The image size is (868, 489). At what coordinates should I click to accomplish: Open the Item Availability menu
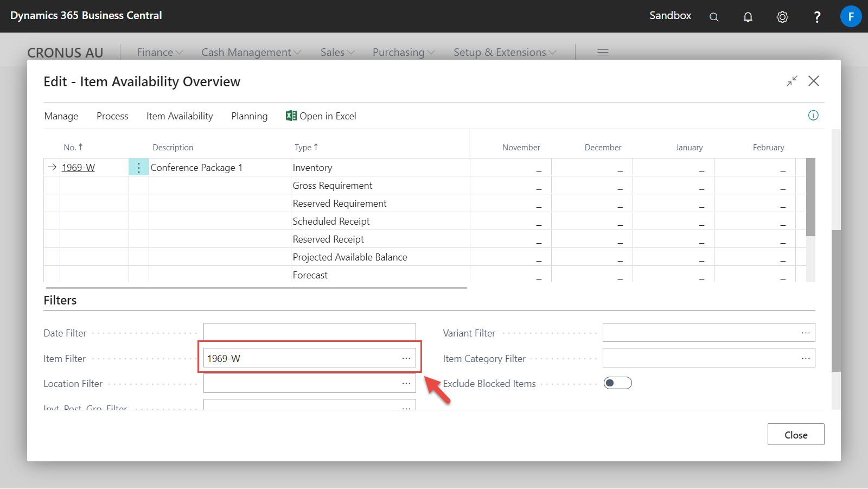click(180, 116)
